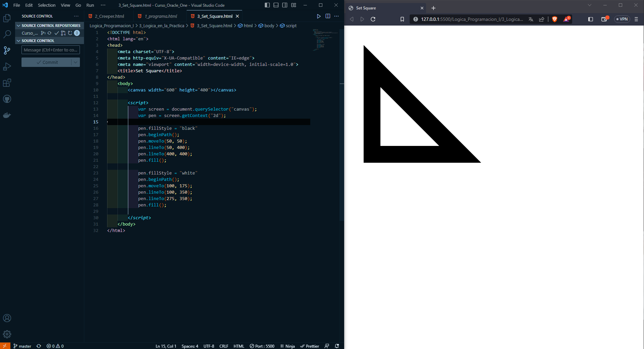Open the Extensions view
This screenshot has width=644, height=349.
7,83
